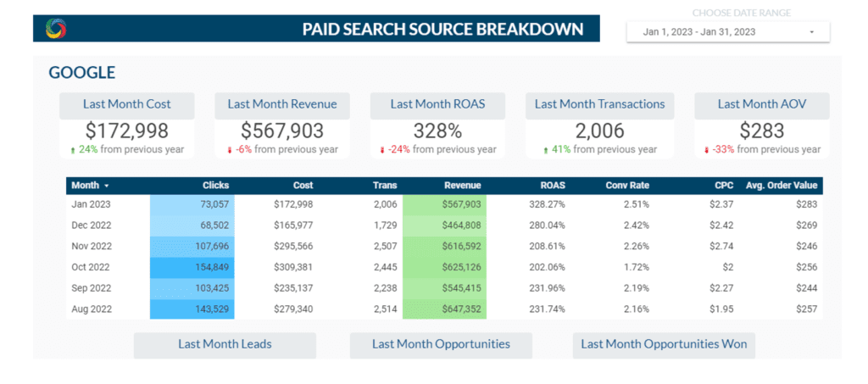Viewport: 868px width, 384px height.
Task: Select the Oct 2022 row label
Action: [x=91, y=267]
